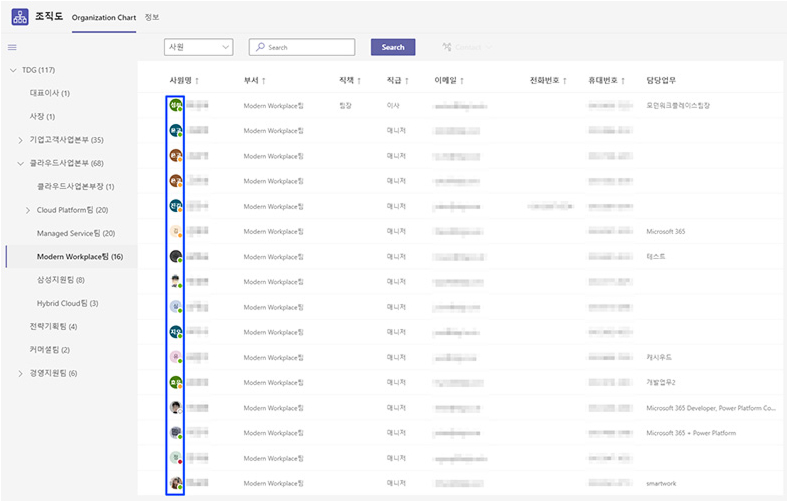Sort the table by 이메일 arrow
This screenshot has width=788, height=502.
coord(462,81)
